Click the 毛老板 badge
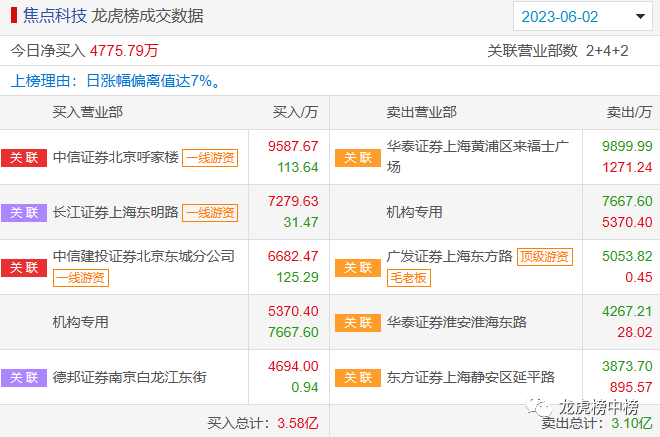The width and height of the screenshot is (660, 437). click(x=409, y=278)
